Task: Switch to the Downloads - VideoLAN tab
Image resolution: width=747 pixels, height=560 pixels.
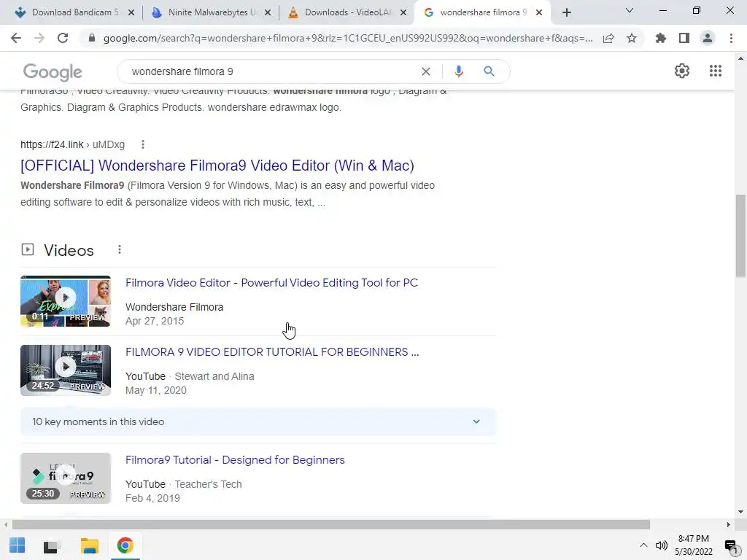Action: 345,12
